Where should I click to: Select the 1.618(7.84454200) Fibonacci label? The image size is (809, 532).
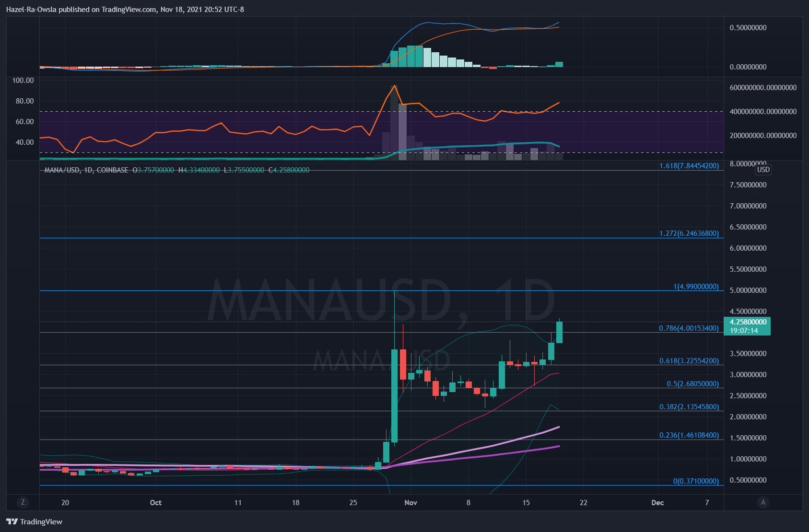[689, 166]
